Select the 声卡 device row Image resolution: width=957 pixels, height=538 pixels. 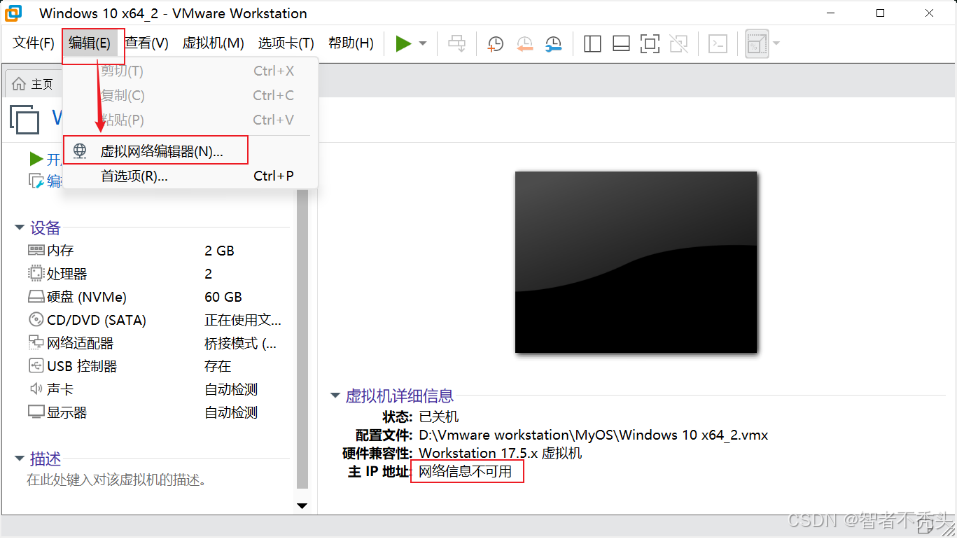point(154,389)
